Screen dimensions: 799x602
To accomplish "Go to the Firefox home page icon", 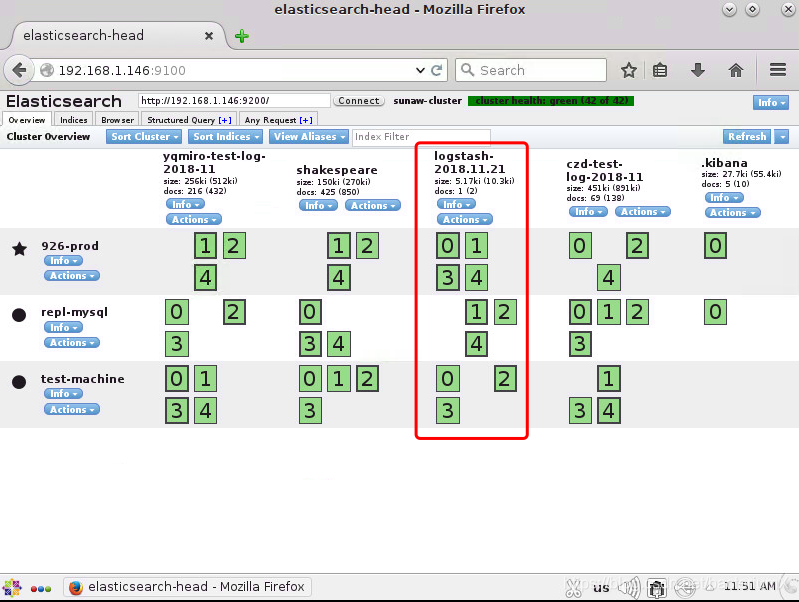I will pyautogui.click(x=735, y=70).
